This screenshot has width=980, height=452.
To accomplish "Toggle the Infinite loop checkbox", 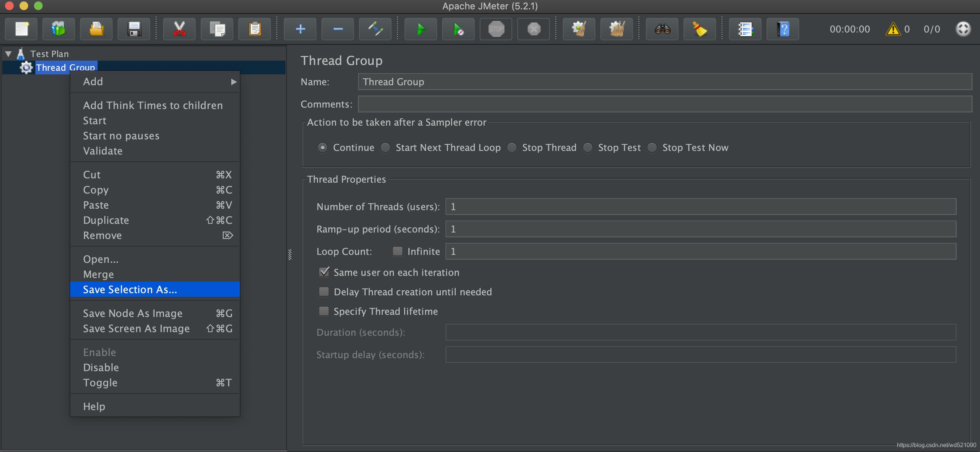I will coord(397,251).
